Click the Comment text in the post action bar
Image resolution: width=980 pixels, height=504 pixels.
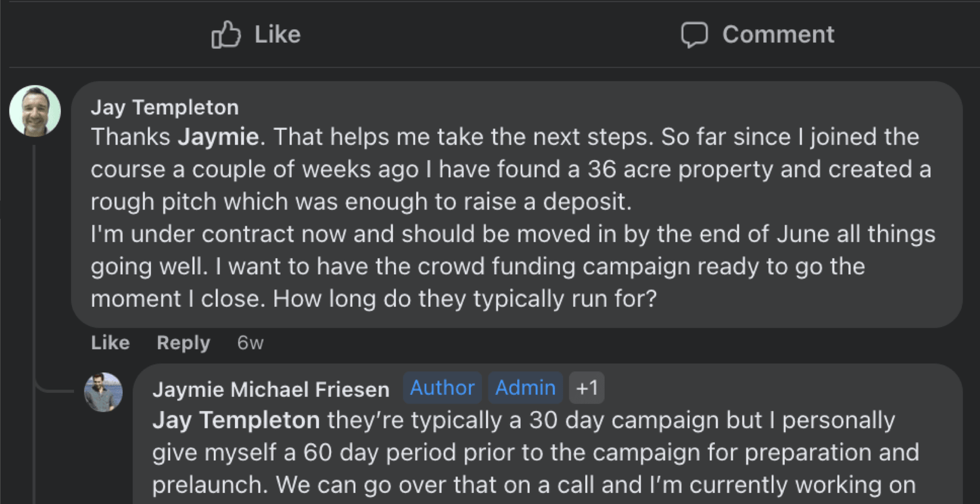click(778, 34)
